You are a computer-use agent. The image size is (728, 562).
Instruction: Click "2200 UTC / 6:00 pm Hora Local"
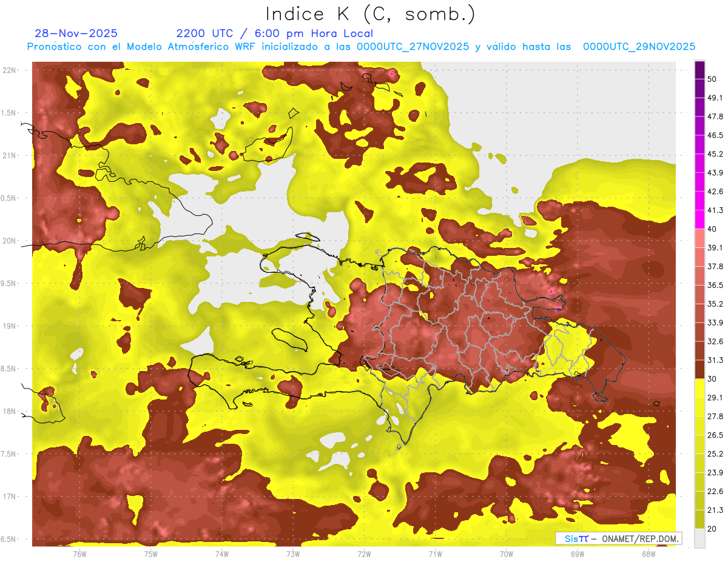(274, 33)
